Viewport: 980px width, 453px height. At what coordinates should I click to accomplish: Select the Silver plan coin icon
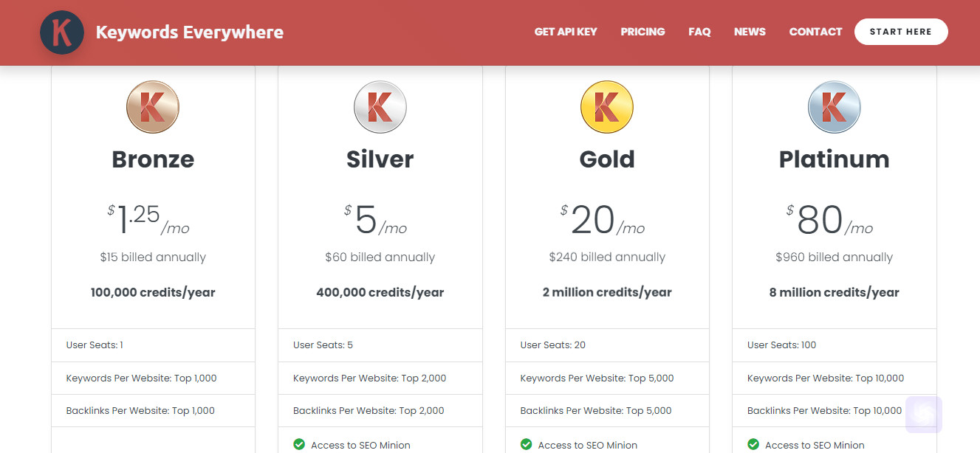click(380, 107)
